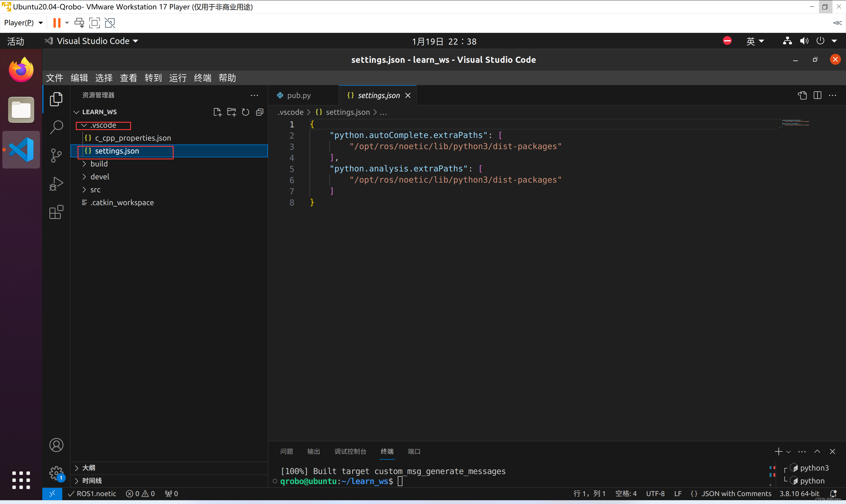
Task: Change UTF-8 file encoding
Action: 655,493
